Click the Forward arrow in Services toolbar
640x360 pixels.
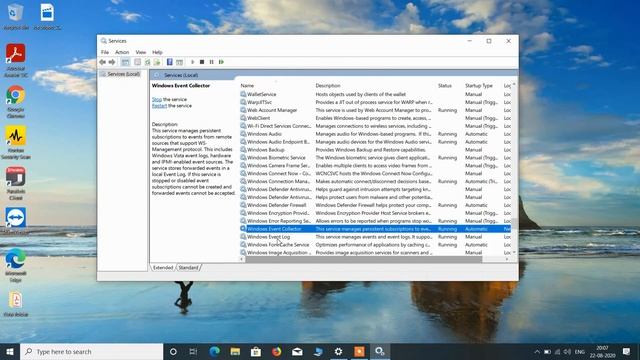(x=112, y=62)
